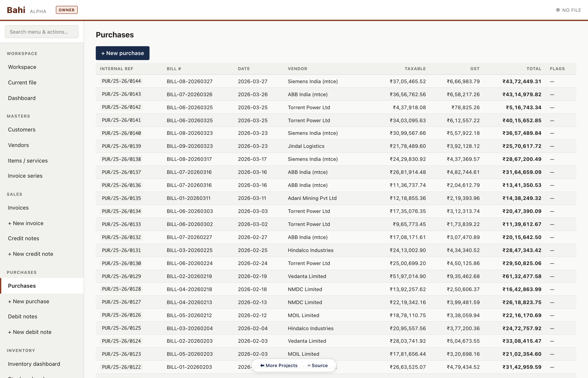Click the New purchase button
This screenshot has width=588, height=378.
122,53
